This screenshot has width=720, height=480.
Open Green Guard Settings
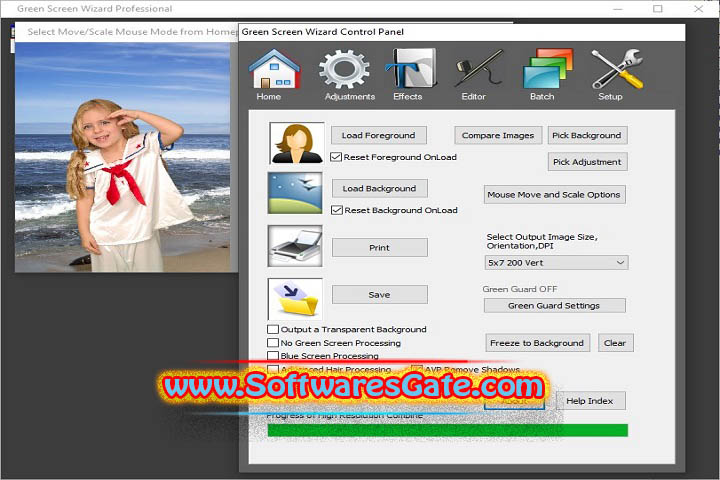click(554, 305)
